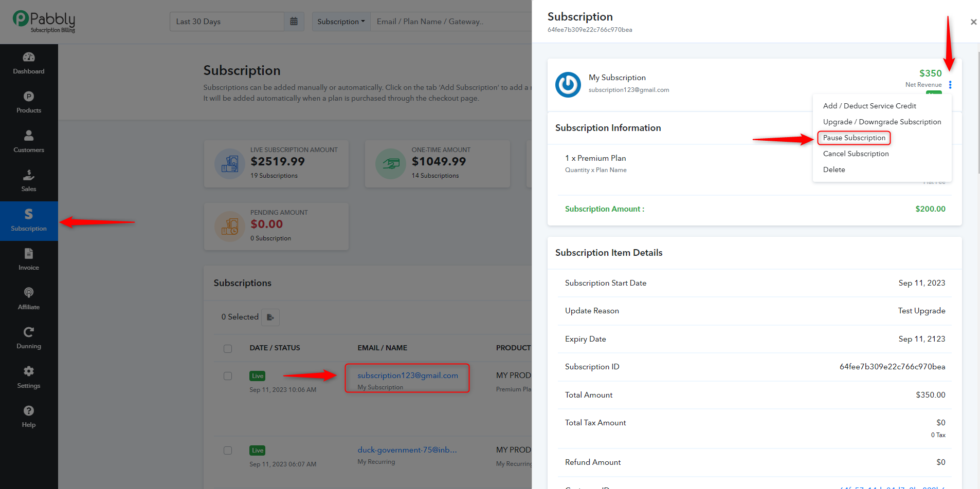Tick the select-all checkbox in table header
This screenshot has width=980, height=489.
point(228,349)
